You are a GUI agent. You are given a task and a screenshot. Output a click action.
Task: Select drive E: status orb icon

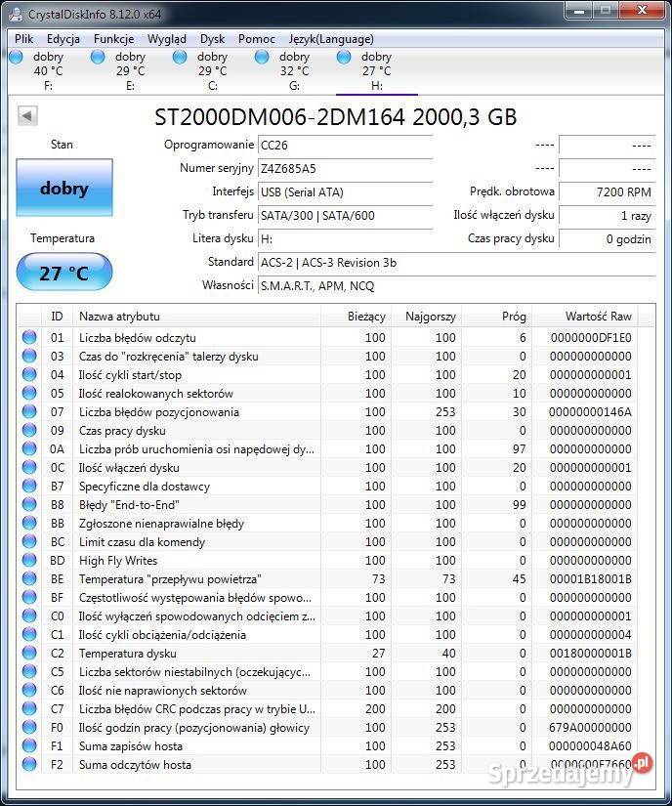pyautogui.click(x=98, y=58)
